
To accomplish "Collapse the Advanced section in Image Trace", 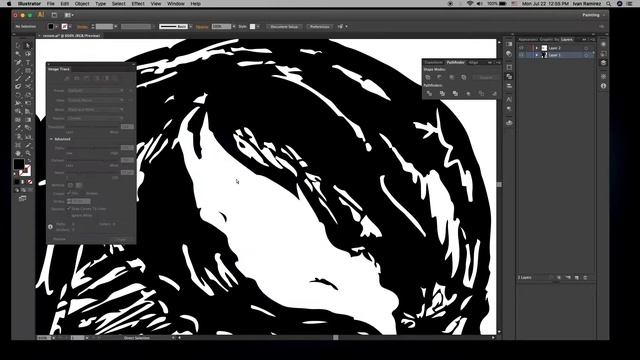I will point(51,139).
